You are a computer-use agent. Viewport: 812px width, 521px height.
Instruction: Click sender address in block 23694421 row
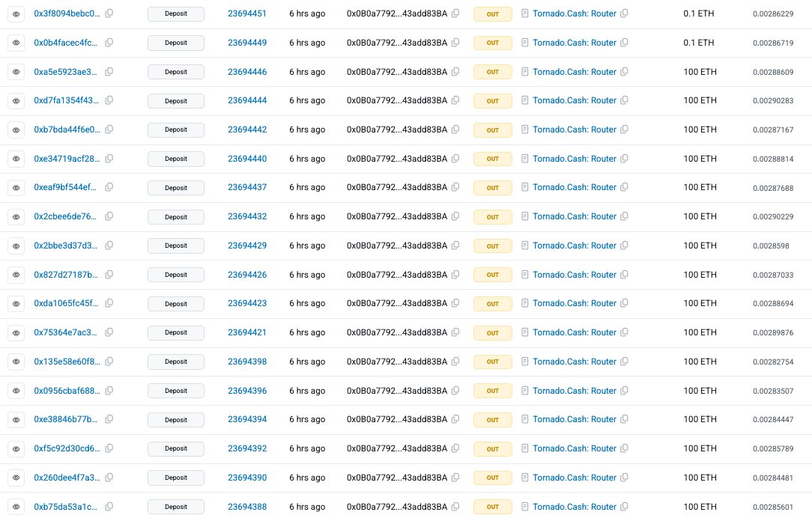(x=397, y=332)
